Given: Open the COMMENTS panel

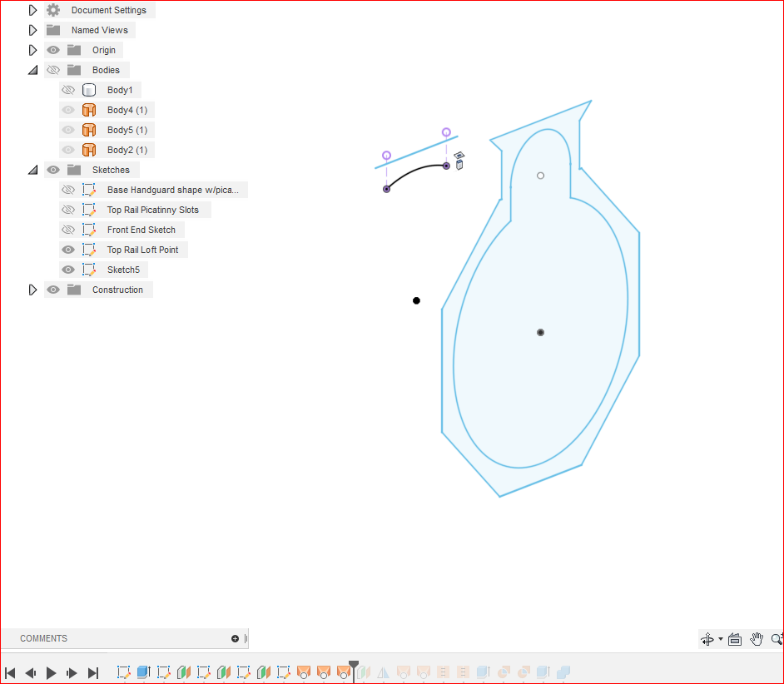Looking at the screenshot, I should point(46,638).
